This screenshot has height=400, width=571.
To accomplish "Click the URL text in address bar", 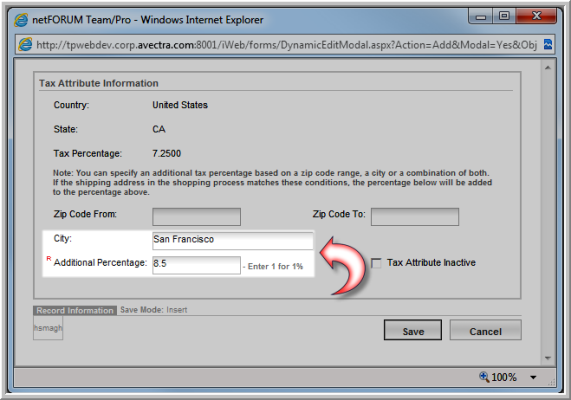I will [x=287, y=45].
